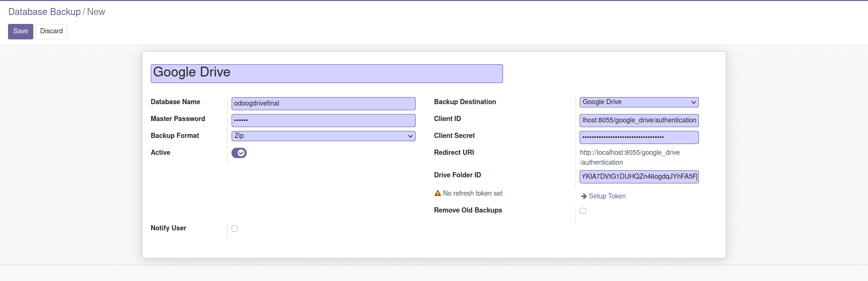Click the New breadcrumb label
Viewport: 868px width, 281px height.
click(96, 12)
